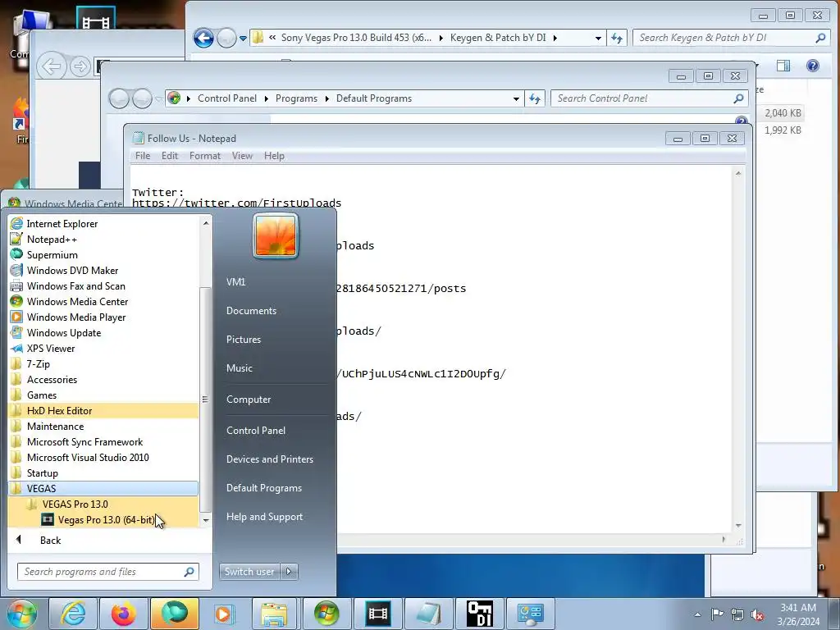Open Notepad Edit menu
The width and height of the screenshot is (840, 630).
(x=170, y=156)
